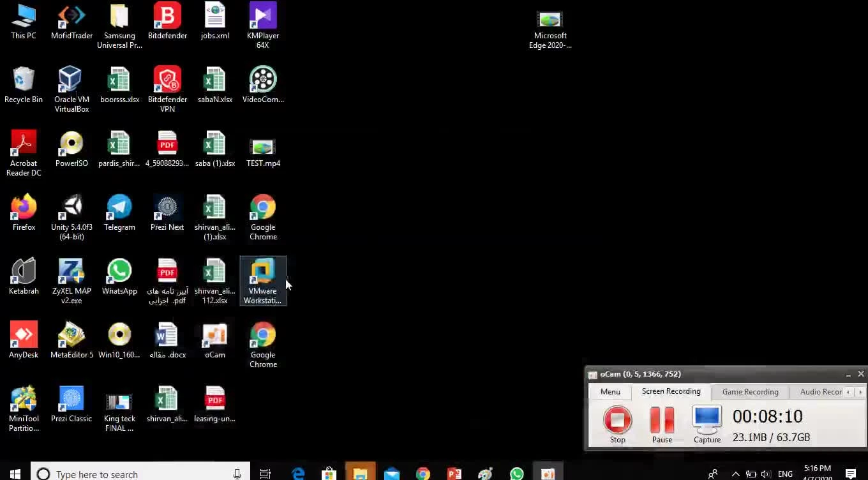Open Microsoft Edge from the taskbar
This screenshot has height=480, width=868.
(298, 474)
